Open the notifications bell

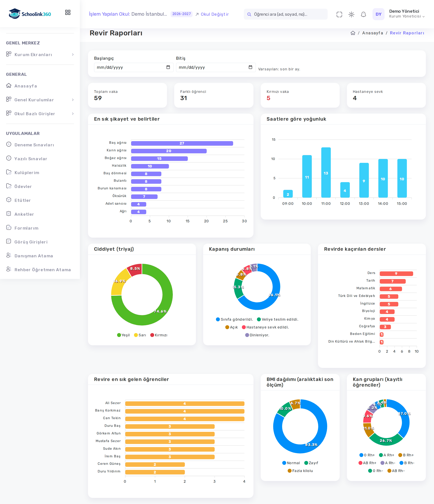coord(363,14)
